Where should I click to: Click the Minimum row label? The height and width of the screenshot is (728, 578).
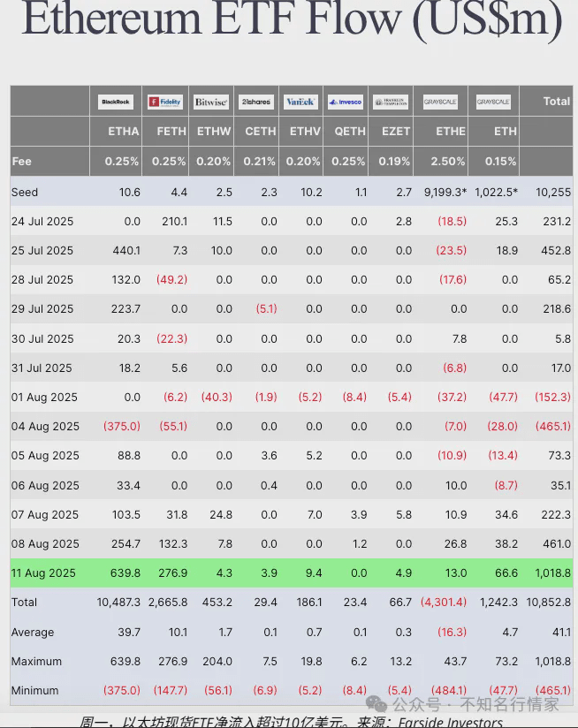pos(34,691)
